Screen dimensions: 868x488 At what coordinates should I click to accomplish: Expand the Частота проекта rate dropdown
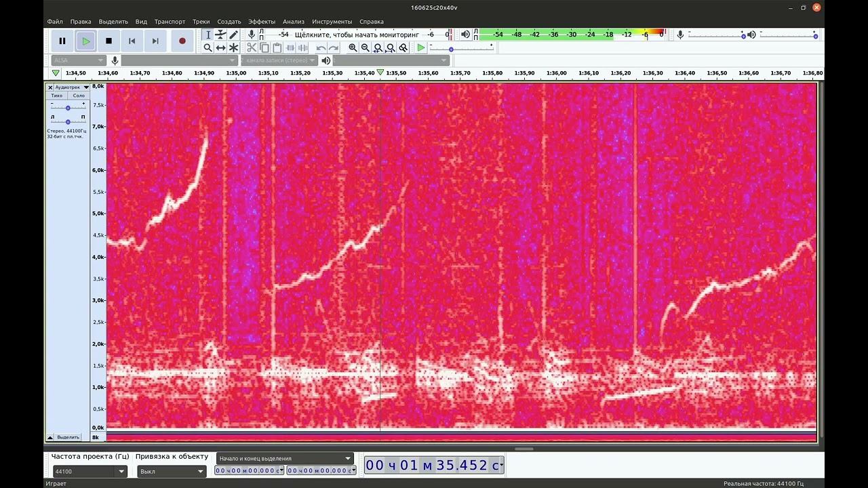coord(90,471)
